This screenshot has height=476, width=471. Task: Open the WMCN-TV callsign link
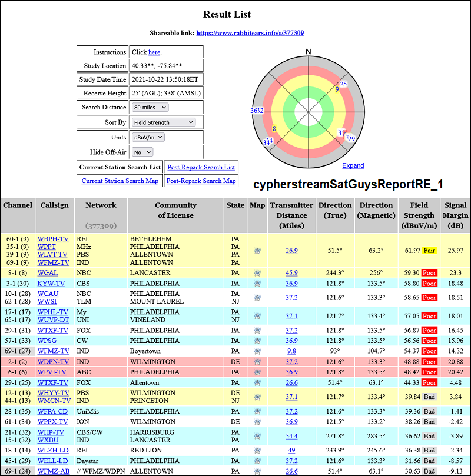[54, 401]
